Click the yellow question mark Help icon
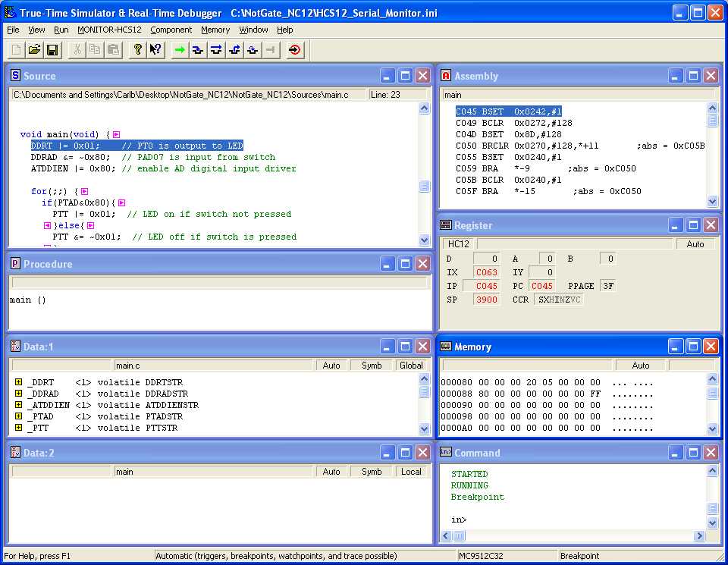The height and width of the screenshot is (565, 728). click(x=137, y=50)
